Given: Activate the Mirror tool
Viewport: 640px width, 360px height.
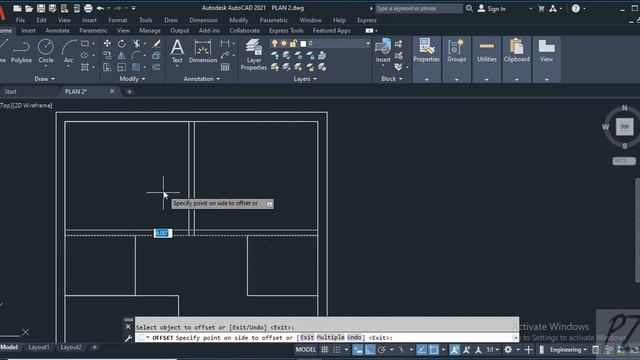Looking at the screenshot, I should (122, 55).
